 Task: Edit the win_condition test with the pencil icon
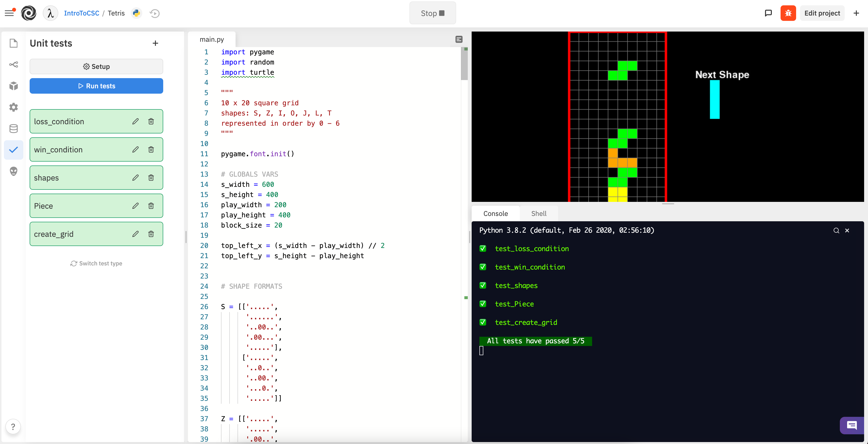136,149
